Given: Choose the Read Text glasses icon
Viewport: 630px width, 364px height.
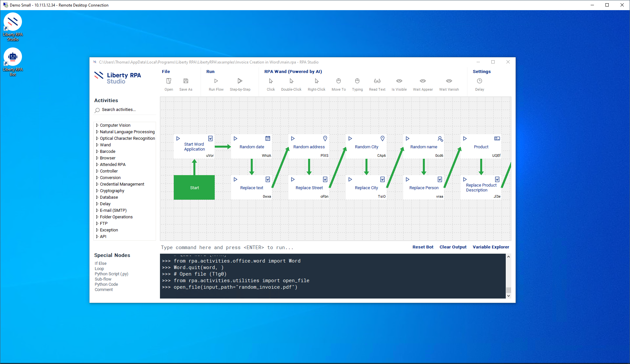Looking at the screenshot, I should (377, 81).
